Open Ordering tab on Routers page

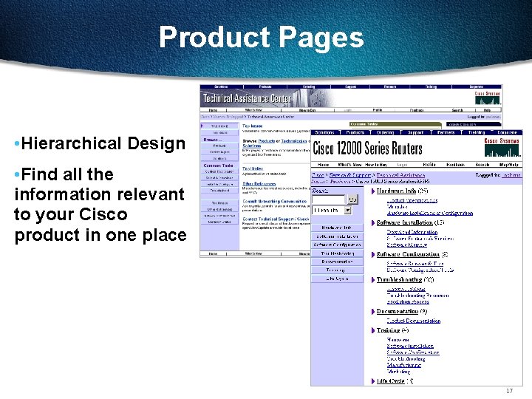point(386,132)
